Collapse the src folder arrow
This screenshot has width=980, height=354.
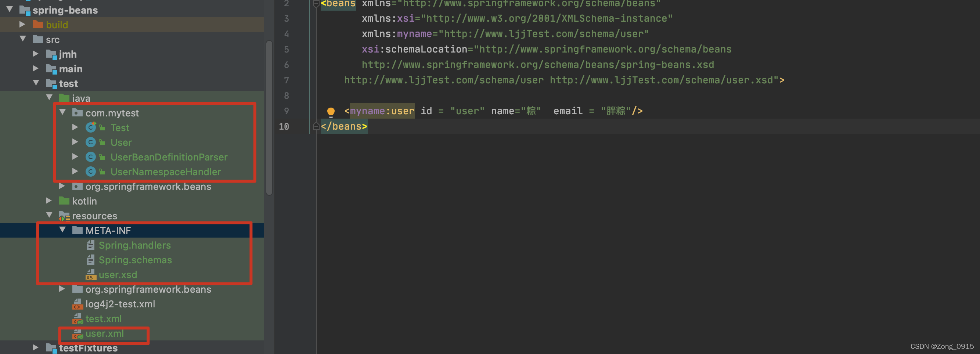tap(23, 39)
